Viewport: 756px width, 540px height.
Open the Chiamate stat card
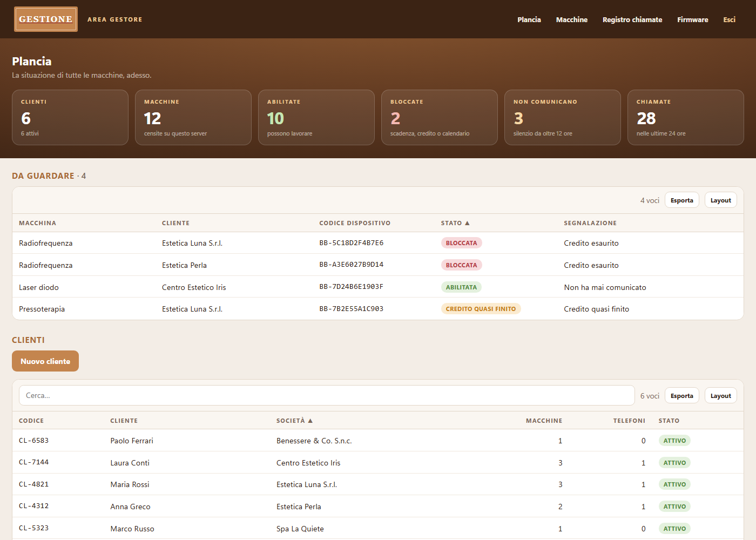pos(686,117)
